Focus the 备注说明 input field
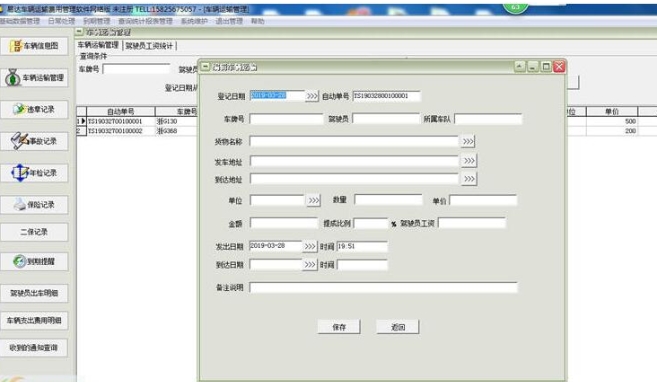657x382 pixels. [383, 287]
